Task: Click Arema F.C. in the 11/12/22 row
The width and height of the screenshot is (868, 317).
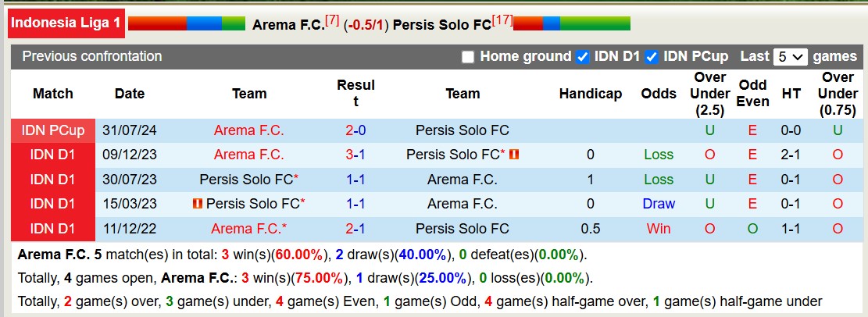Action: click(247, 229)
